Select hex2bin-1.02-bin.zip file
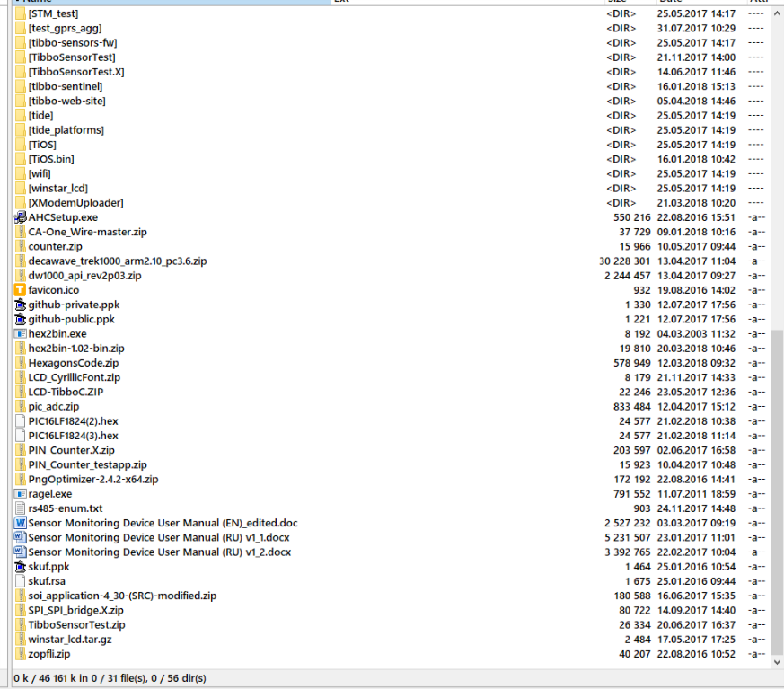This screenshot has height=689, width=784. tap(76, 349)
